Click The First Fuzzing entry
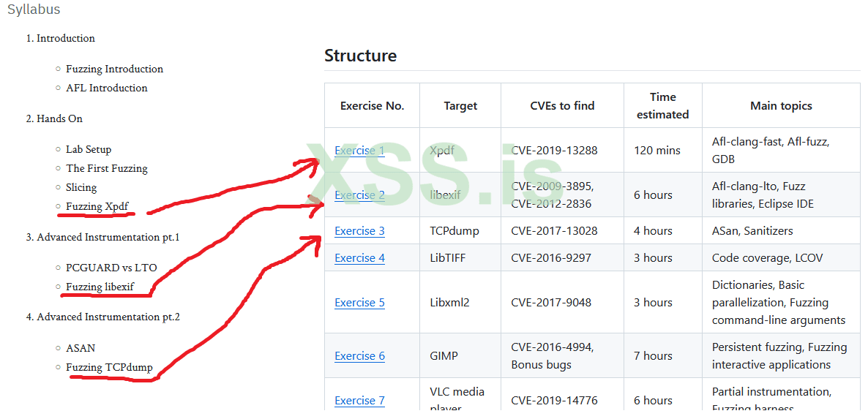868x419 pixels. 106,168
